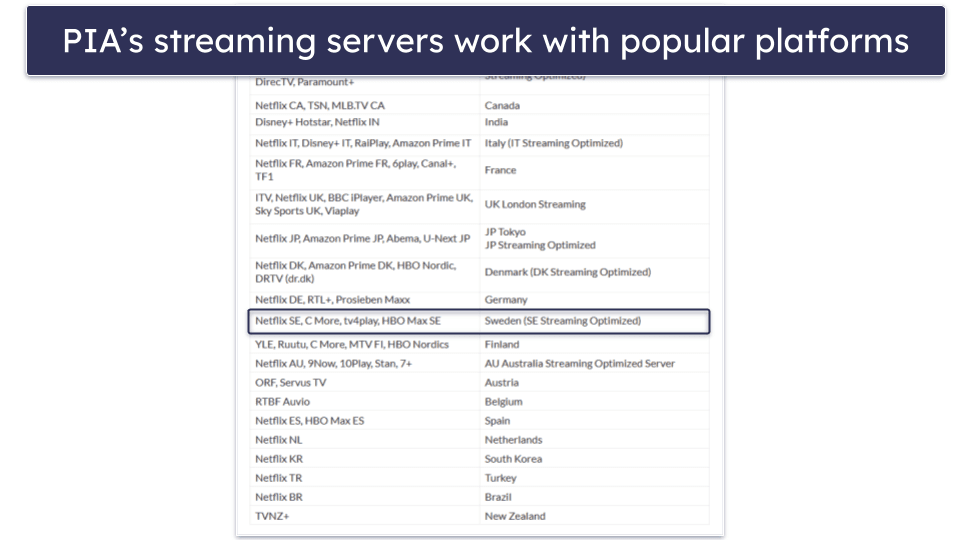
Task: Click 'Netflix SE, C More, tv4play' cell
Action: 364,321
